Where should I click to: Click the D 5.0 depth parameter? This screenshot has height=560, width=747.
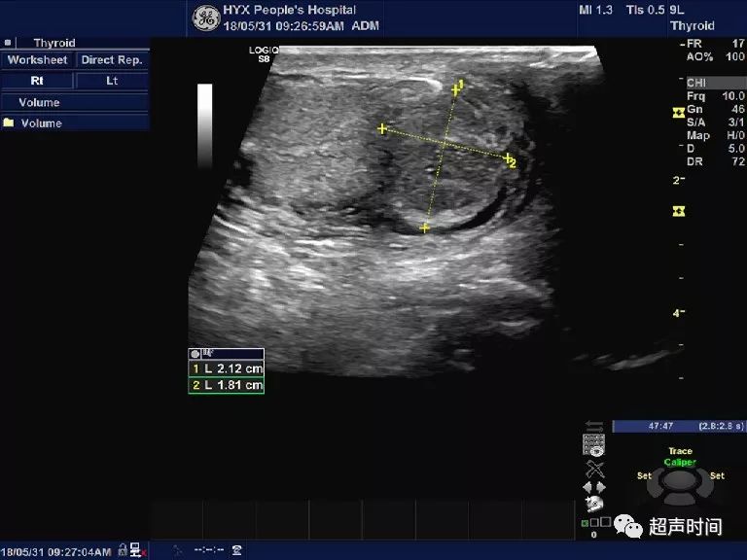pyautogui.click(x=716, y=149)
